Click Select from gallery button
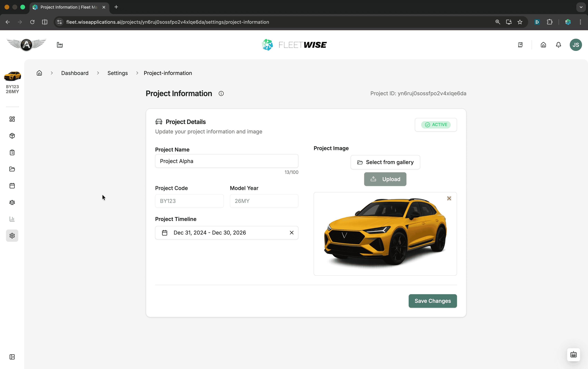This screenshot has height=369, width=588. (385, 162)
